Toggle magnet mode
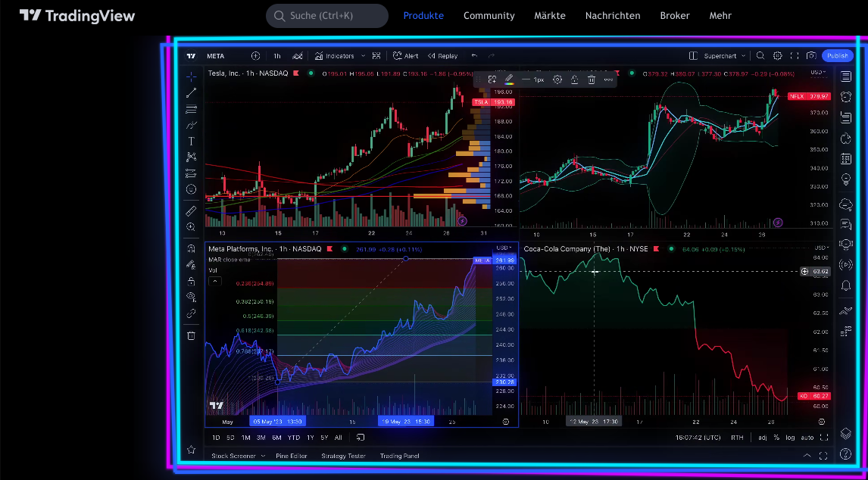The height and width of the screenshot is (480, 868). click(x=191, y=248)
